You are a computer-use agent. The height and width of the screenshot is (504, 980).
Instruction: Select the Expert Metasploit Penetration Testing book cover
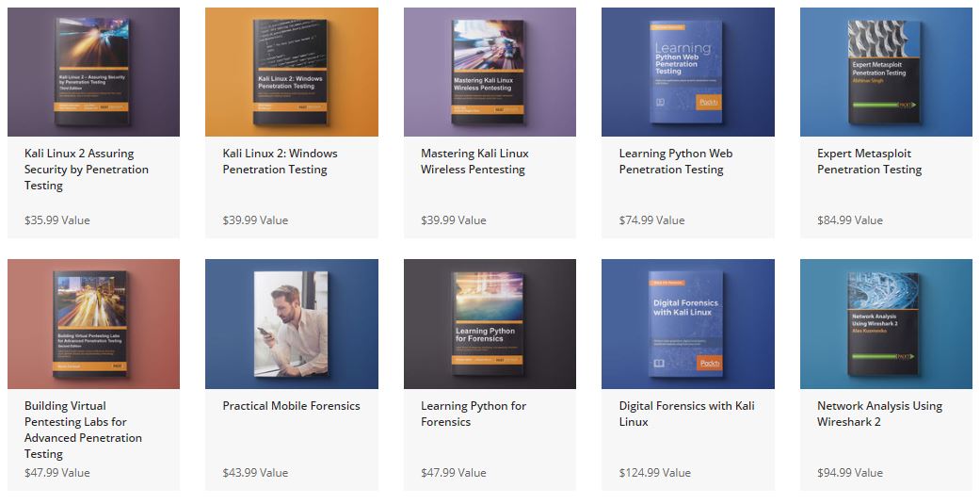click(886, 72)
